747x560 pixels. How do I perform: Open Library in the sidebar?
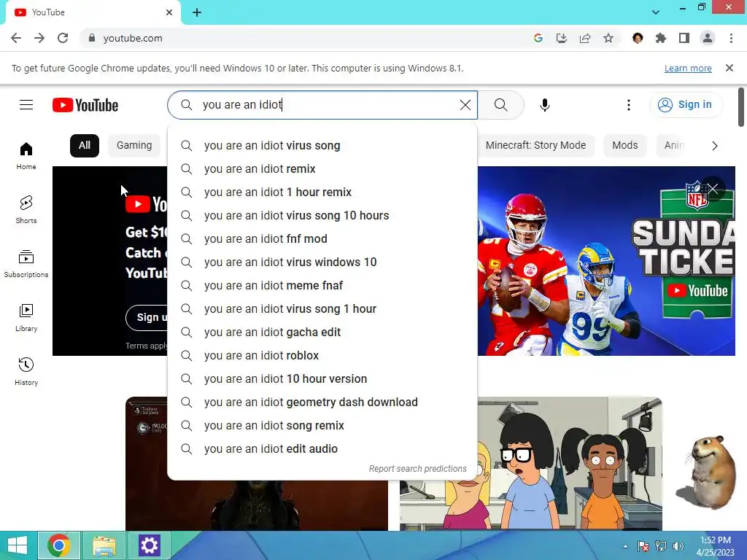click(x=26, y=318)
